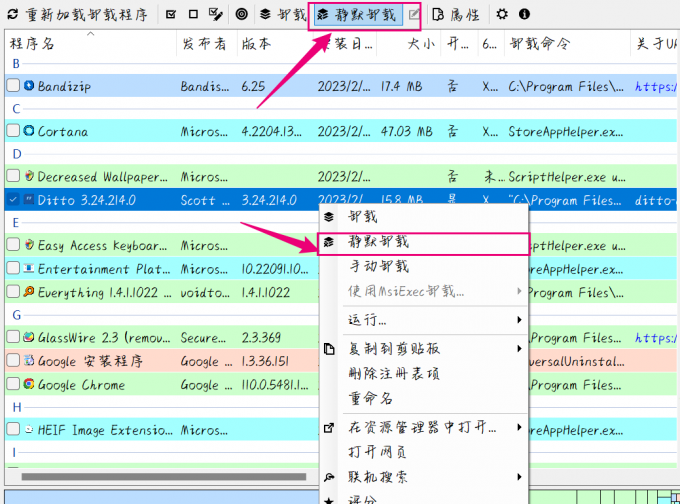The width and height of the screenshot is (680, 504).
Task: Click the external-open icon beside 在资源管理器中打开
Action: click(329, 428)
